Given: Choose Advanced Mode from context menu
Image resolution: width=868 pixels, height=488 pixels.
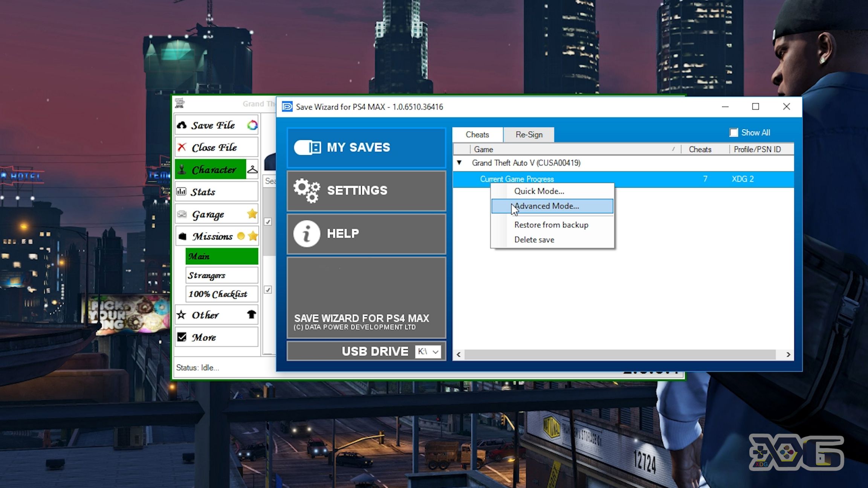Looking at the screenshot, I should pos(552,206).
